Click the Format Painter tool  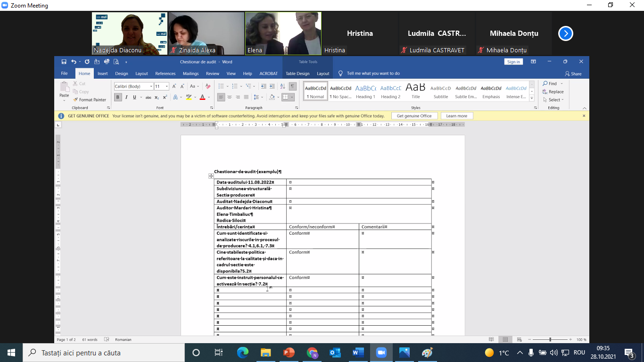click(90, 100)
